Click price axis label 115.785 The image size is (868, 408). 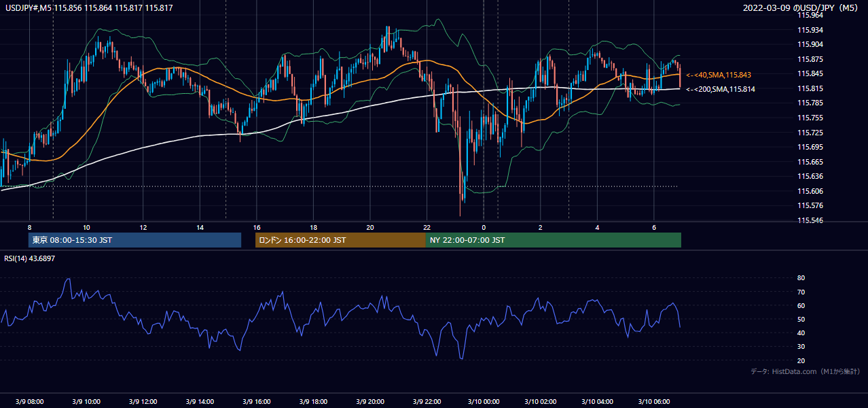pos(810,103)
